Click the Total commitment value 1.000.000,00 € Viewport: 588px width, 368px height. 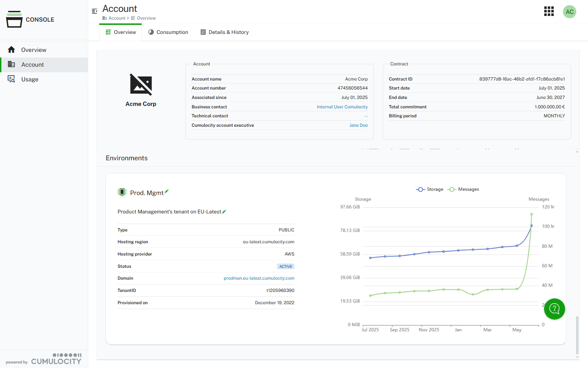550,107
